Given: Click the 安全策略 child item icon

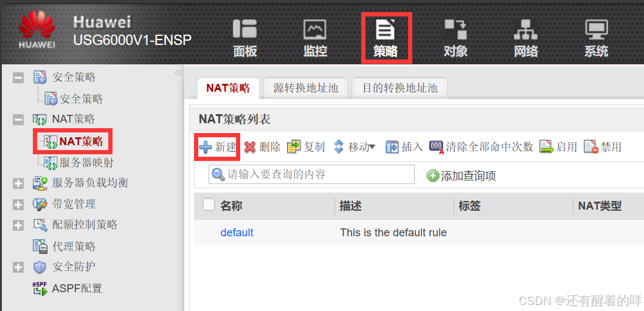Looking at the screenshot, I should pyautogui.click(x=51, y=98).
